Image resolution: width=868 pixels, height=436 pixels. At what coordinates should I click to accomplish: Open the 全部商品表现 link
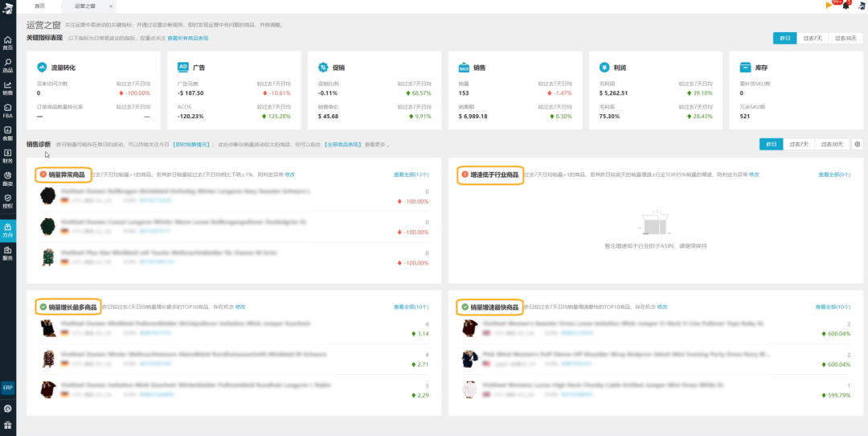[x=342, y=145]
